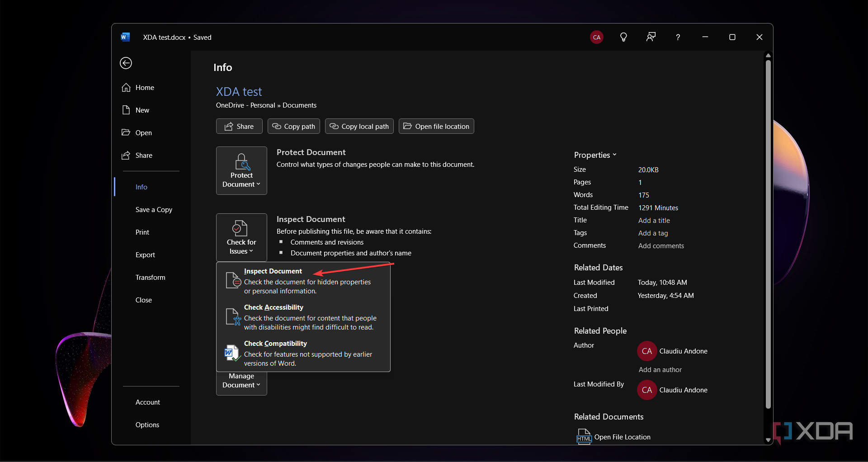Click the New blank page icon
This screenshot has width=868, height=462.
[x=126, y=110]
